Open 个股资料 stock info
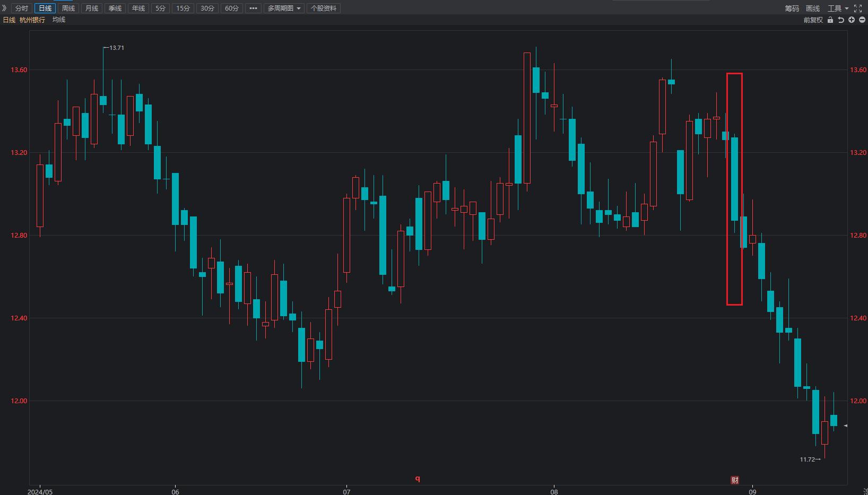 (324, 8)
